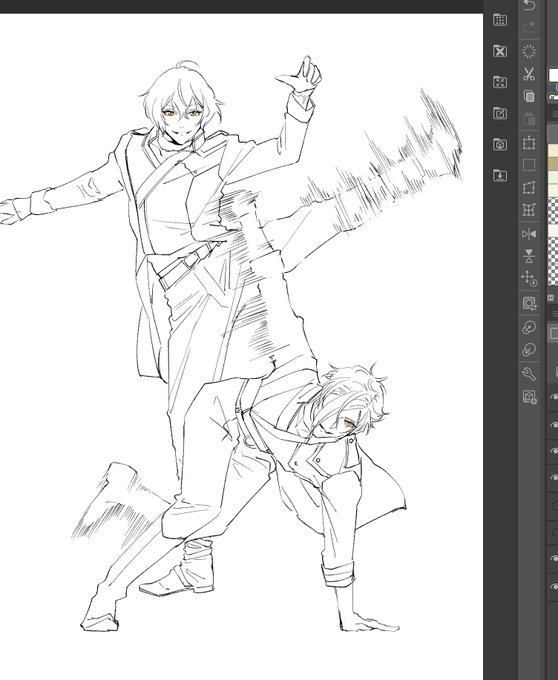Select the Scale/Rotate transform icon
The height and width of the screenshot is (680, 558).
pos(529,143)
